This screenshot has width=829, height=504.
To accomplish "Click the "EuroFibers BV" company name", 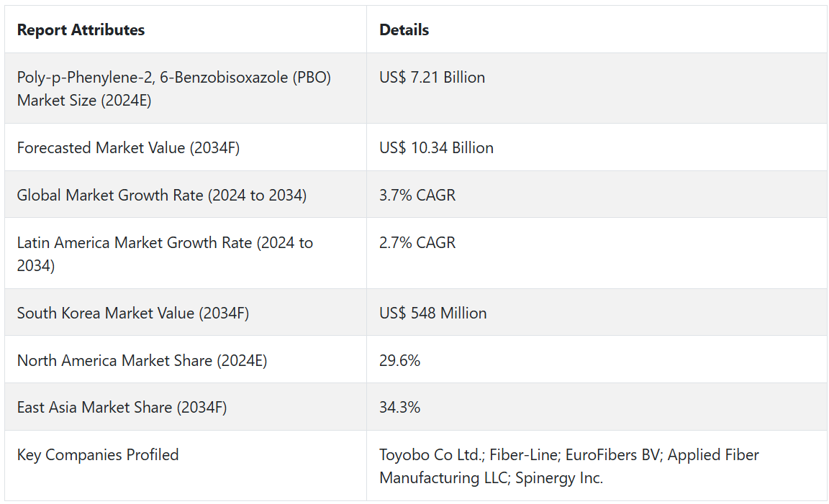I will point(611,455).
